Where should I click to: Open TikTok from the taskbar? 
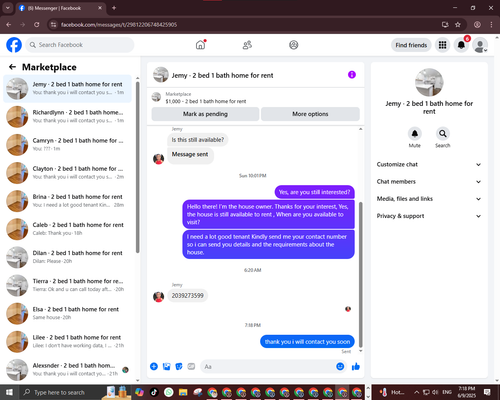click(x=154, y=392)
